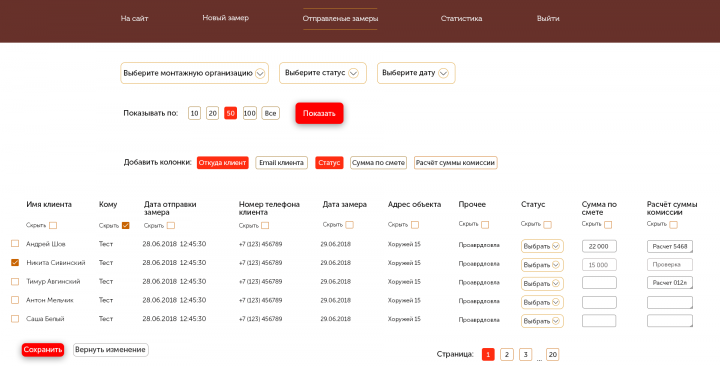Click the 'Расчет 012л' commission field

click(x=670, y=283)
